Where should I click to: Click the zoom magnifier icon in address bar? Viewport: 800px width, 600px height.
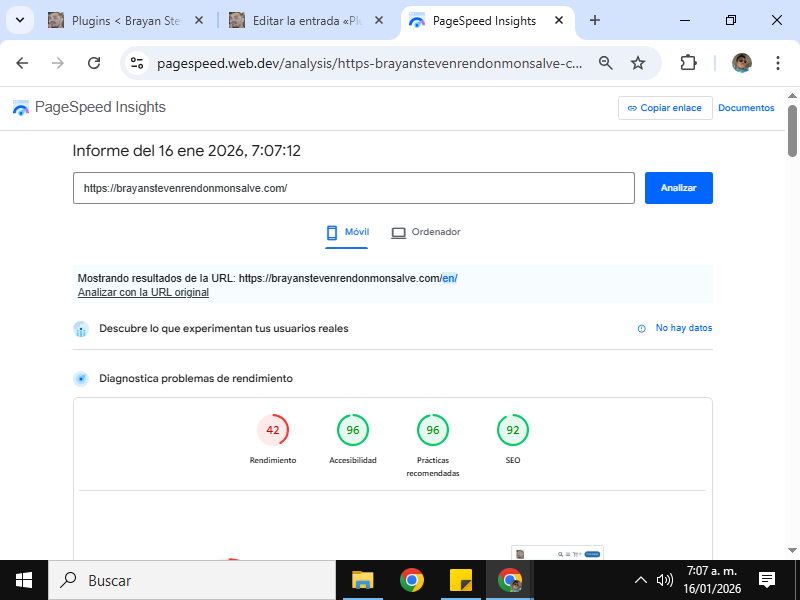point(605,63)
